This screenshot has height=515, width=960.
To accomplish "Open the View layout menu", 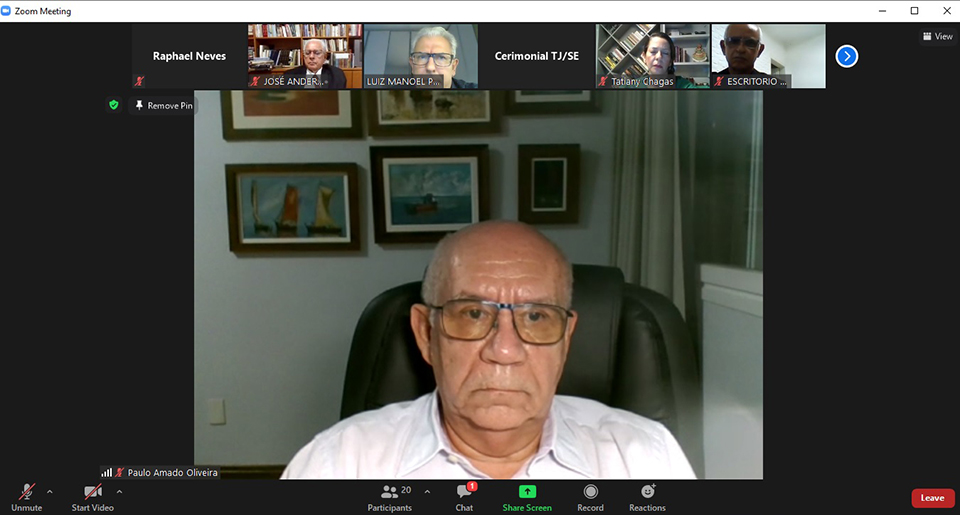I will point(937,36).
